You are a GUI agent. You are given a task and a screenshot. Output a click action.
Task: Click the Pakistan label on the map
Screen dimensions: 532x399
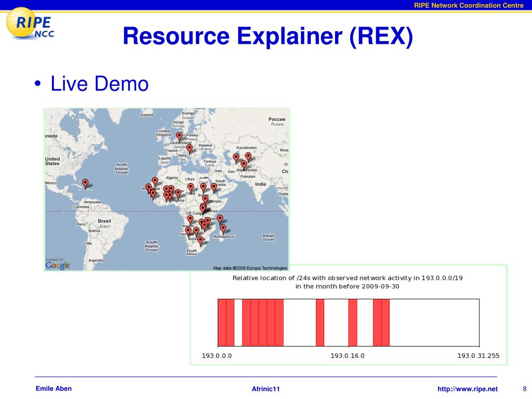[x=248, y=177]
